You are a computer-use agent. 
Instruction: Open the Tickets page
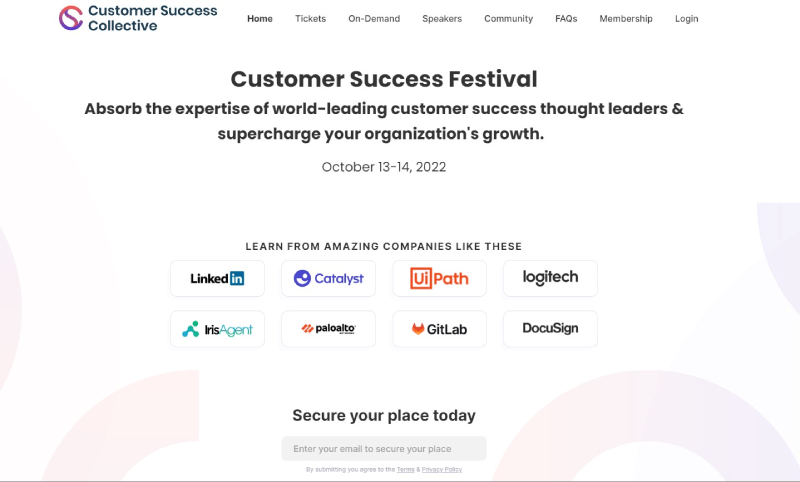pos(310,19)
